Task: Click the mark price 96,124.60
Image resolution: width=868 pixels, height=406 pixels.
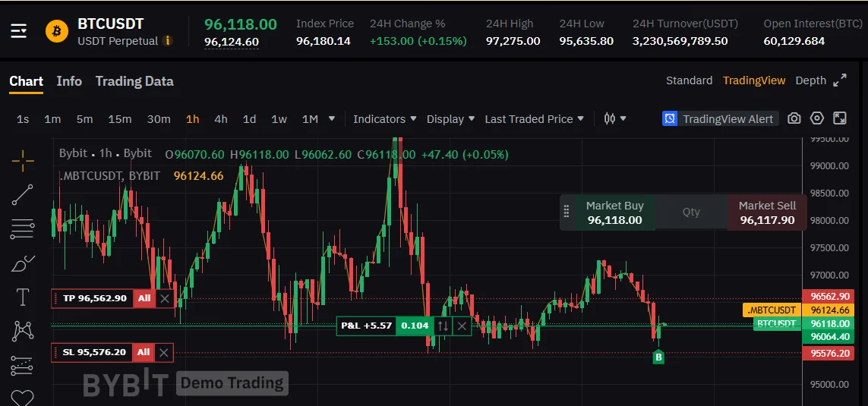Action: click(x=232, y=42)
